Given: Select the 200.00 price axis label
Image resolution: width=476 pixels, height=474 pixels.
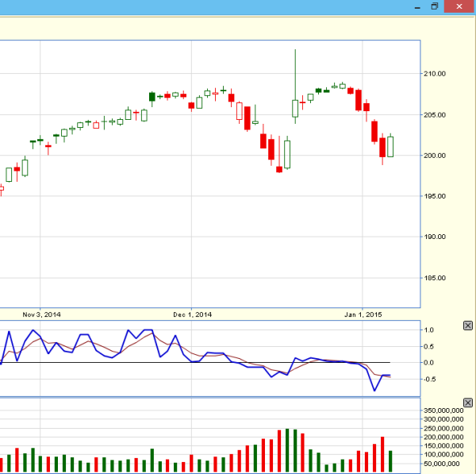Looking at the screenshot, I should click(435, 156).
